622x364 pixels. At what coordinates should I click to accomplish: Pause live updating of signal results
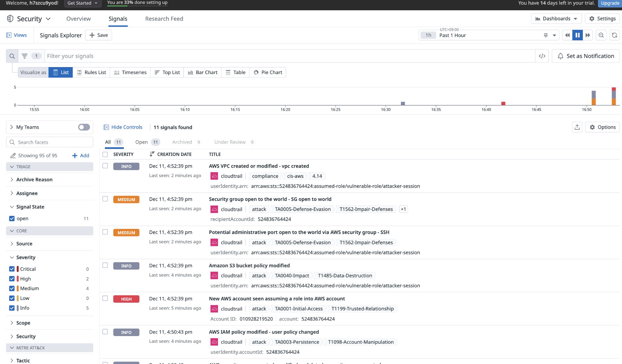click(x=577, y=35)
